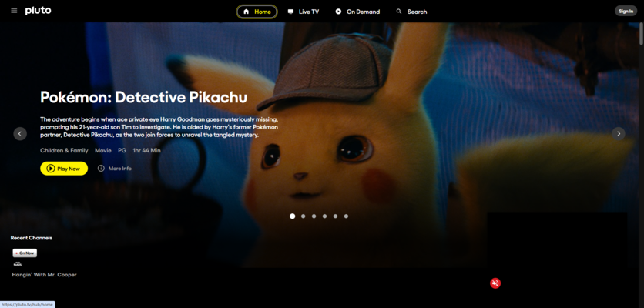Click the small channel logo under On Now

[x=17, y=263]
